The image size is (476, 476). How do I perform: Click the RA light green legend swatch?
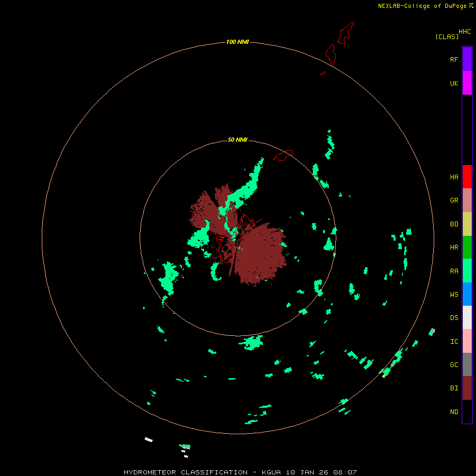[467, 271]
